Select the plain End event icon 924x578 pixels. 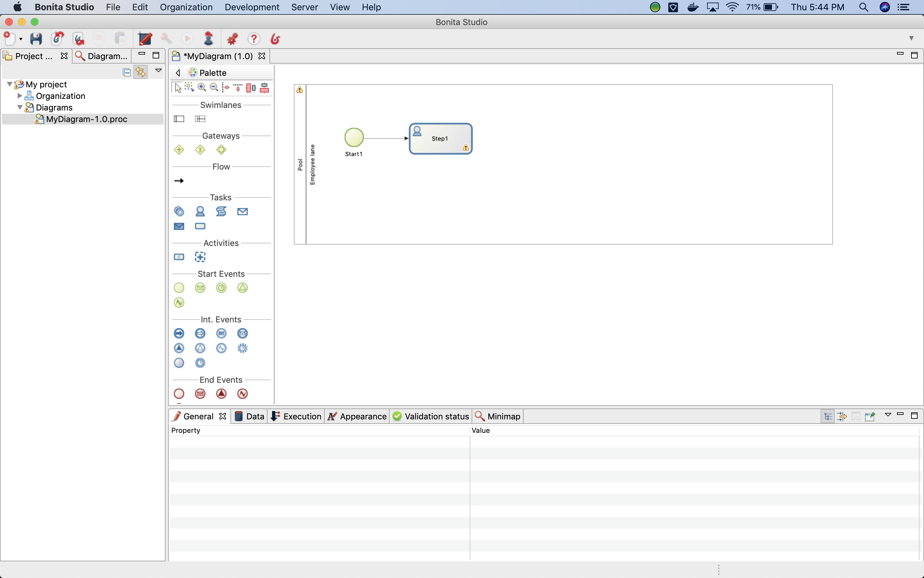click(179, 394)
